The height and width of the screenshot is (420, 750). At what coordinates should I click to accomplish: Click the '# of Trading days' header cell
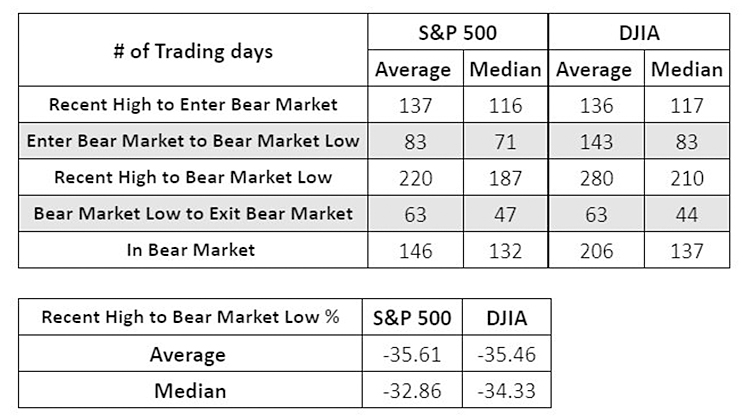[193, 52]
